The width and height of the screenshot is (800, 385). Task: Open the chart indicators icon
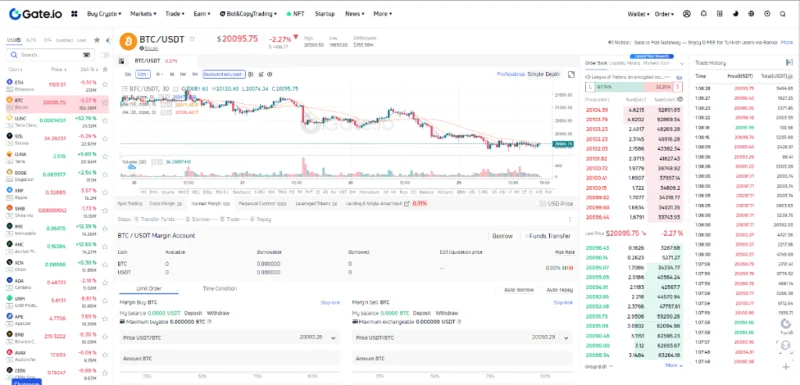click(x=261, y=74)
